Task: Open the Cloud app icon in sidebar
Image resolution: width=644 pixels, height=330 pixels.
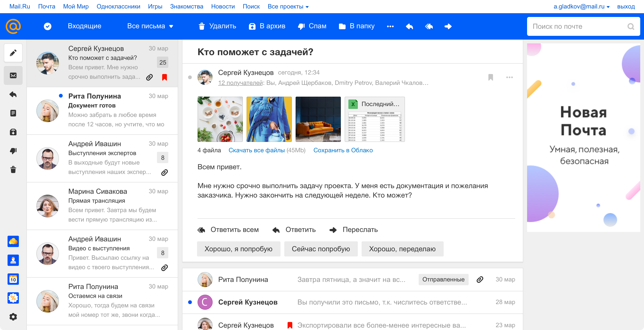Action: coord(13,241)
